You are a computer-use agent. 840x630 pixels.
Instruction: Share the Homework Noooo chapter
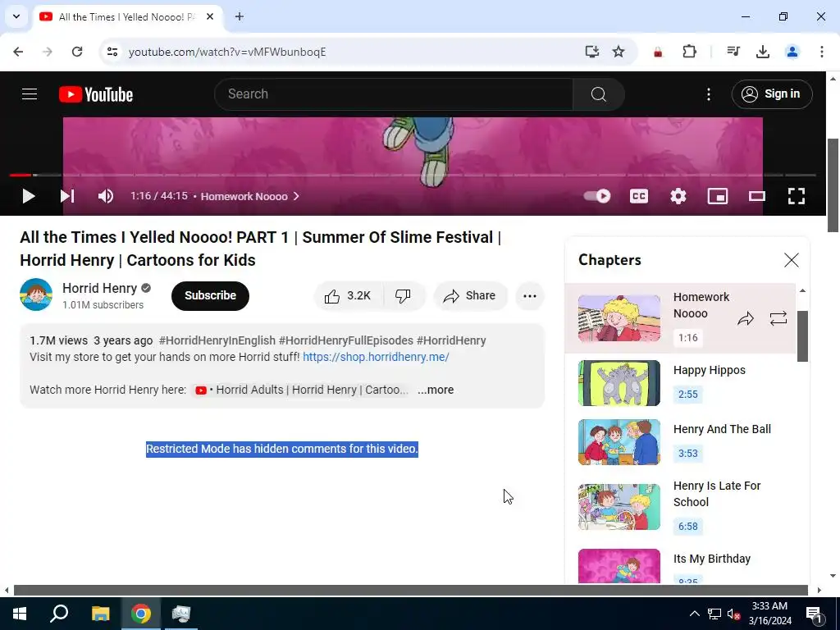pyautogui.click(x=745, y=319)
